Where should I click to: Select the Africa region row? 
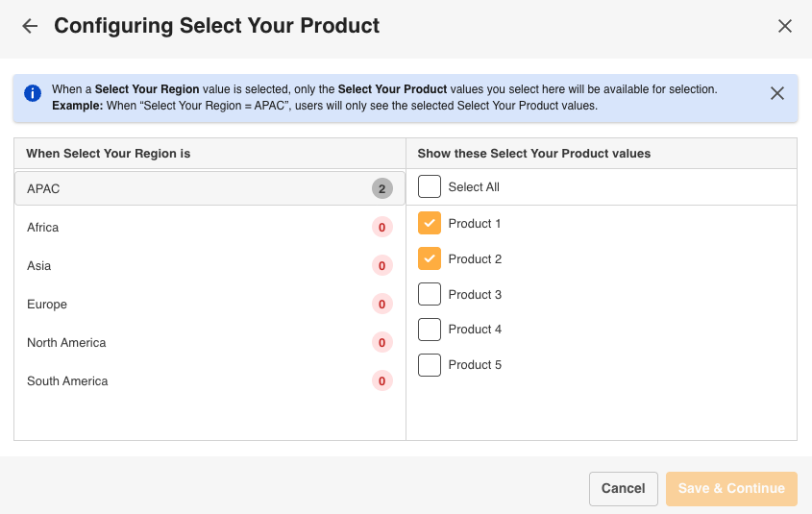[209, 228]
